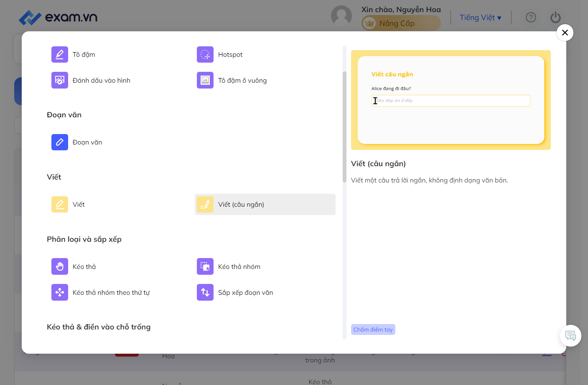Click the blue Đoạn văn pencil icon
The width and height of the screenshot is (588, 385).
click(x=60, y=142)
